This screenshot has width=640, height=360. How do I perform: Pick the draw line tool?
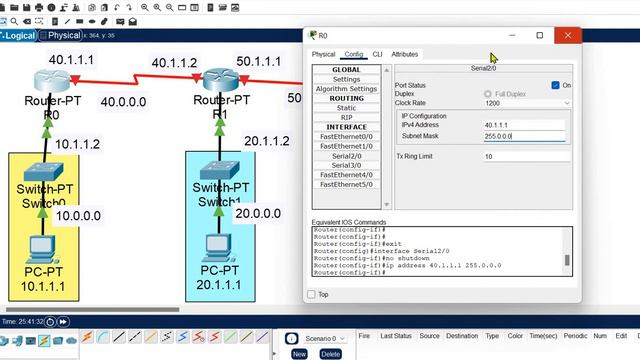67,21
